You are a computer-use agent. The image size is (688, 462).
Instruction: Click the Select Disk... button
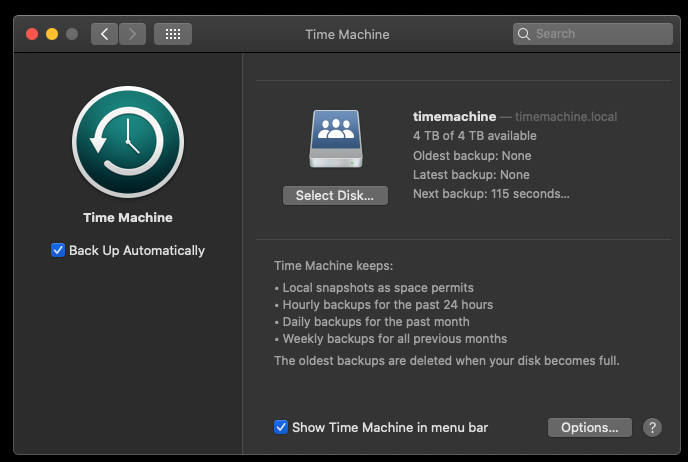pos(335,195)
